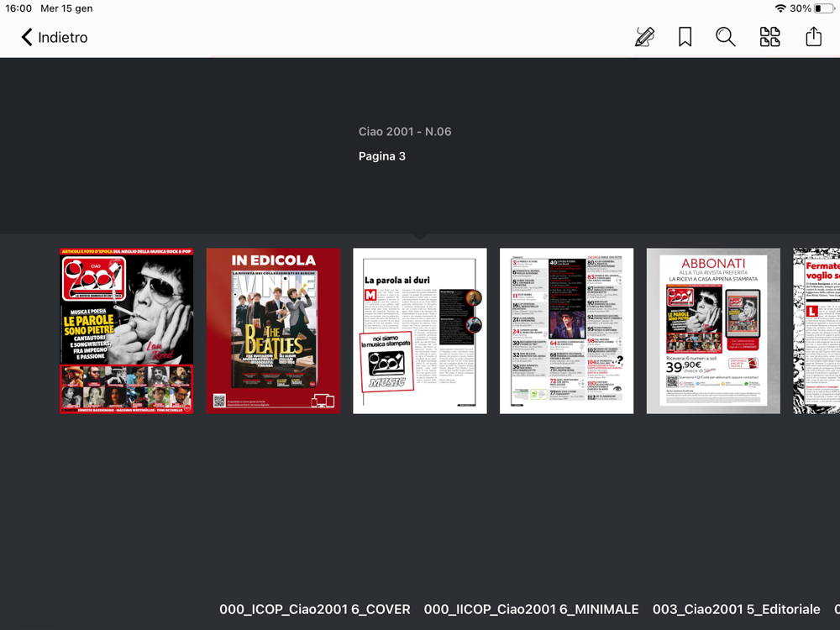The height and width of the screenshot is (630, 840).
Task: Open the table of contents page thumbnail
Action: tap(567, 330)
